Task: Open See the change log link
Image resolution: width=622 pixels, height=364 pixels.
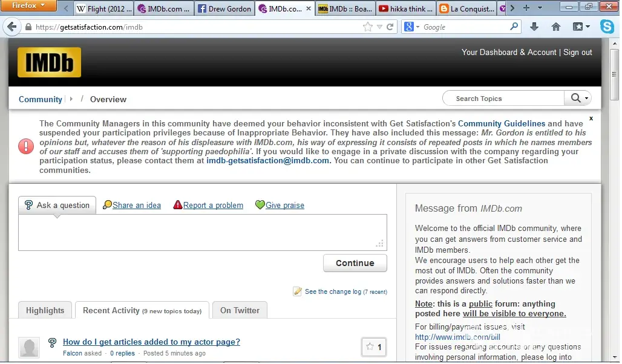Action: [346, 291]
